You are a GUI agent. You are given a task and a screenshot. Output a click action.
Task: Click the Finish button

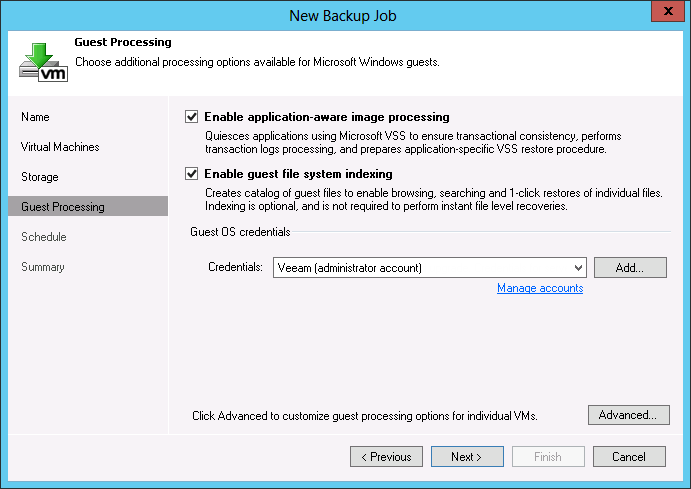[x=548, y=457]
